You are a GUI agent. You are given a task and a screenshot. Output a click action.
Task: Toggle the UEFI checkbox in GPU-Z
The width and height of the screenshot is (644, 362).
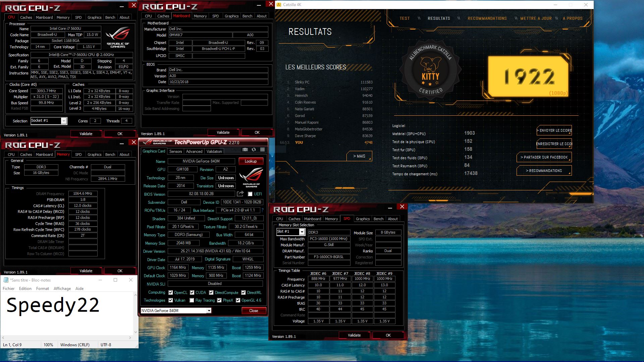(x=250, y=194)
